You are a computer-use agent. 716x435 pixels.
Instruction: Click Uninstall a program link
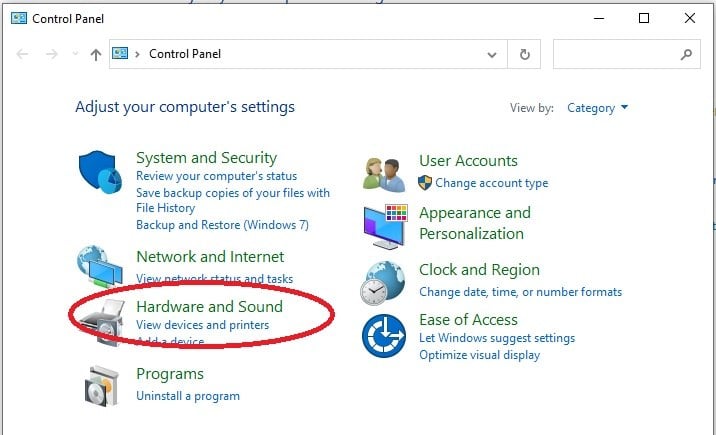click(x=188, y=395)
